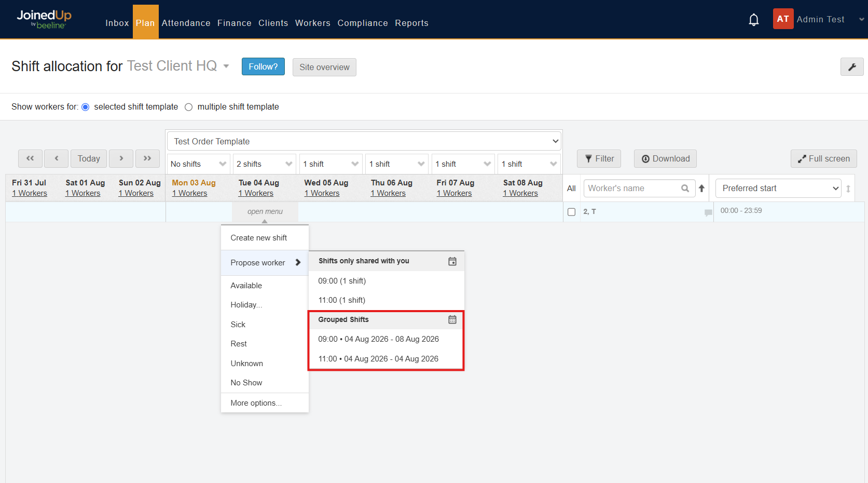
Task: Pick Holiday... from the context menu
Action: 265,305
